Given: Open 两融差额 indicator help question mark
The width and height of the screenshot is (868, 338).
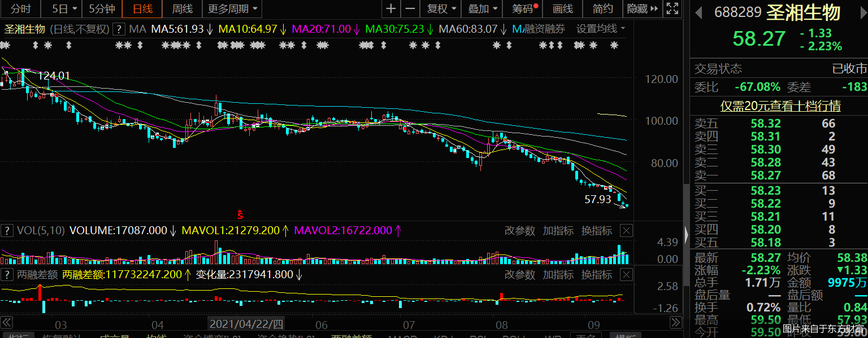Looking at the screenshot, I should [7, 275].
